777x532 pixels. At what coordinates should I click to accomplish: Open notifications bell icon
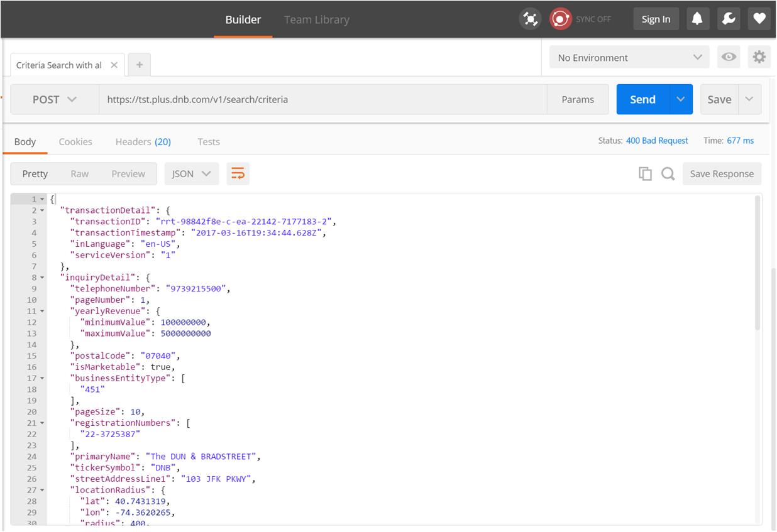[697, 19]
